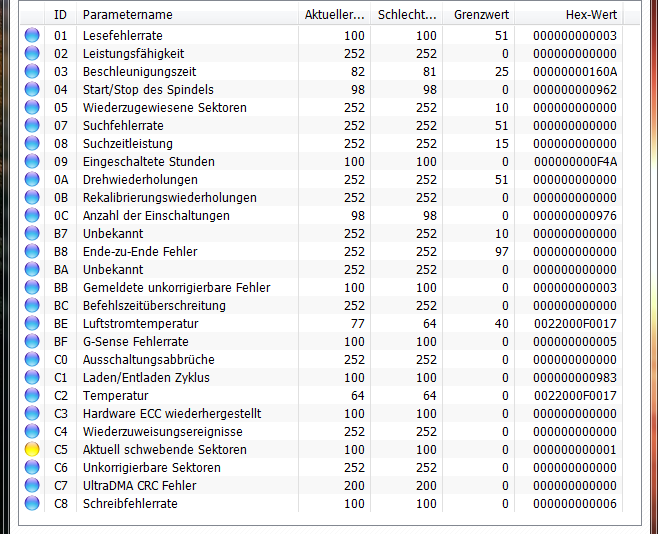
Task: Click the status orb for Unkorrigierbare Sektoren
Action: (x=32, y=467)
